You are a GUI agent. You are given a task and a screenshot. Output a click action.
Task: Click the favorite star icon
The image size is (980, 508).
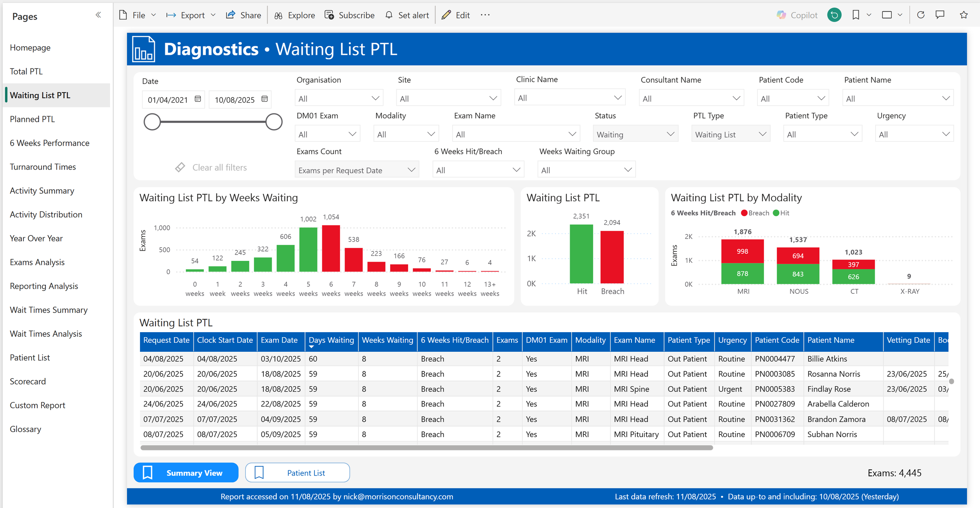[964, 15]
